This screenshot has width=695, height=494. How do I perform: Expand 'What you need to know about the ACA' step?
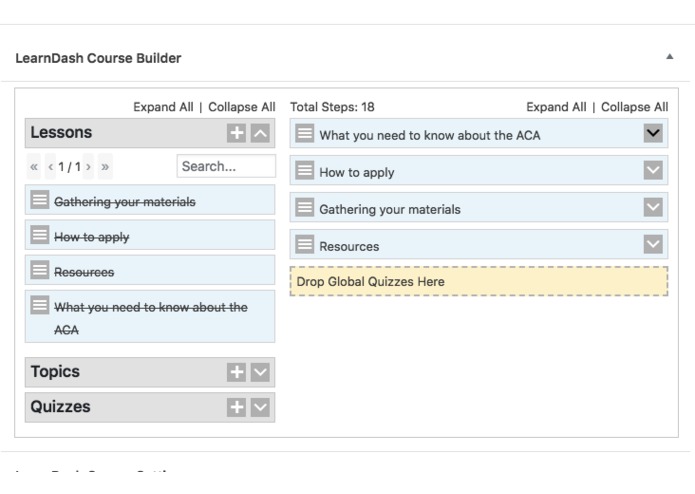coord(654,134)
